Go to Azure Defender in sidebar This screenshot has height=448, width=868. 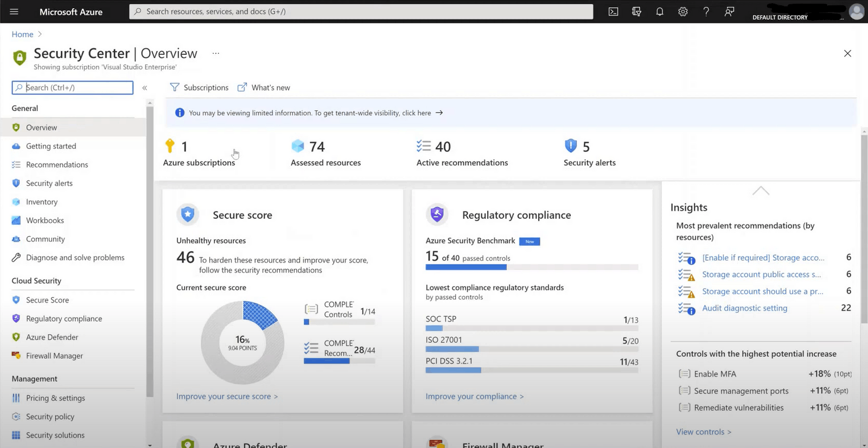point(52,337)
